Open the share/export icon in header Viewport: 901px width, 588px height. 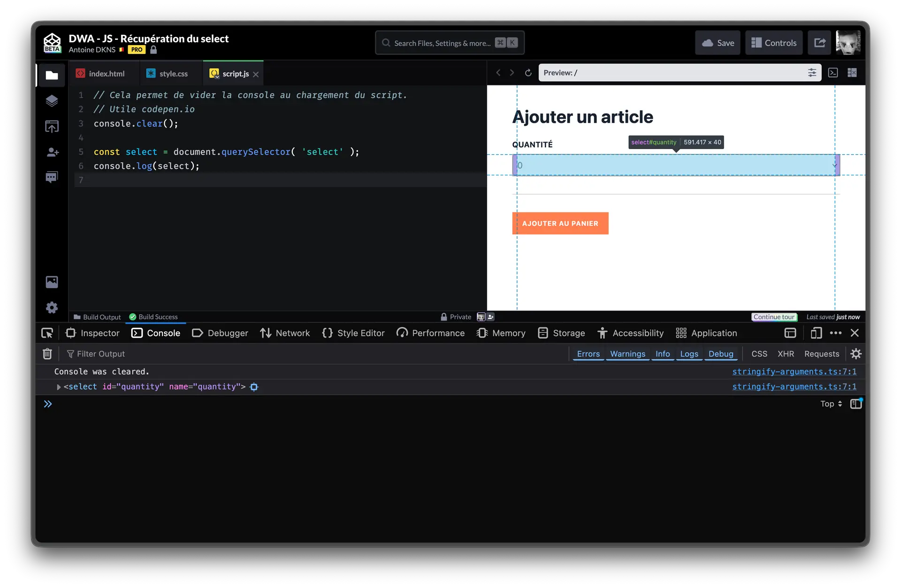[x=819, y=43]
